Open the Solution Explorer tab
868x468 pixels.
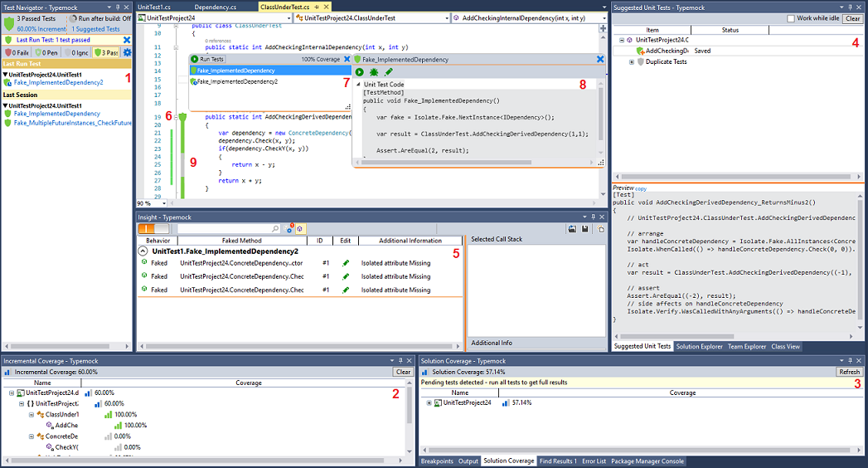click(700, 346)
